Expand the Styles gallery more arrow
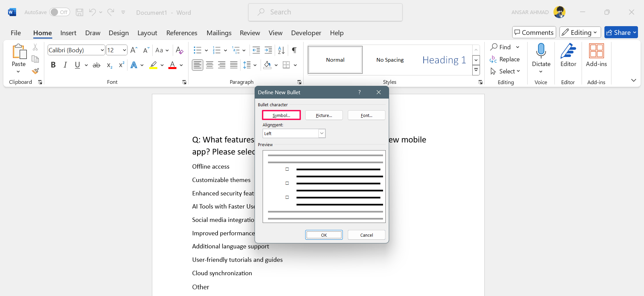 (x=476, y=70)
